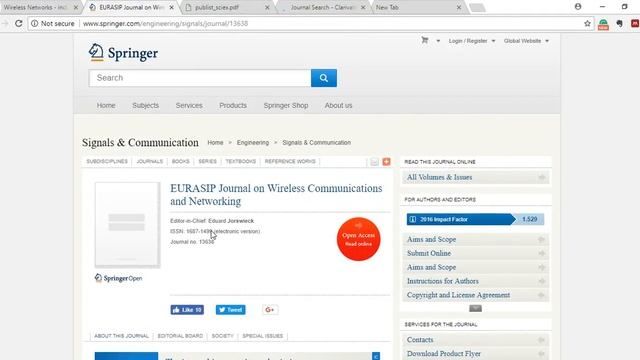The width and height of the screenshot is (640, 360).
Task: Select the JOURNALS sub-navigation tab
Action: (x=150, y=162)
